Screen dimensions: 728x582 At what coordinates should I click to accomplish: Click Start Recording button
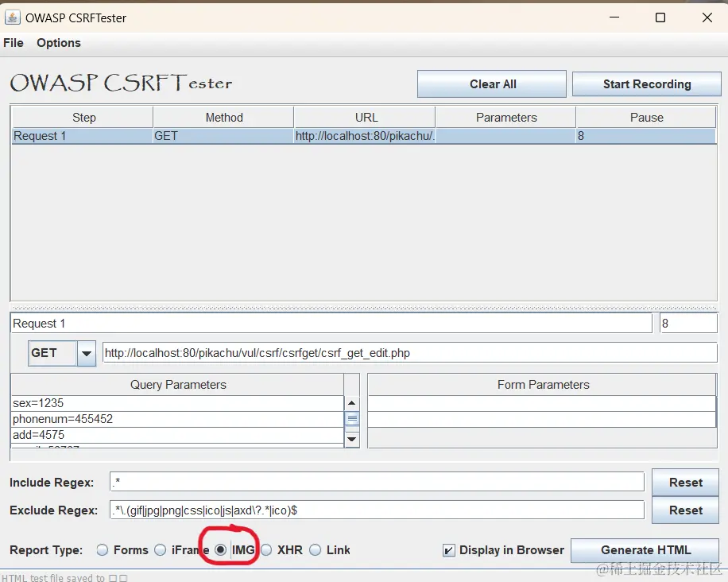click(x=646, y=84)
